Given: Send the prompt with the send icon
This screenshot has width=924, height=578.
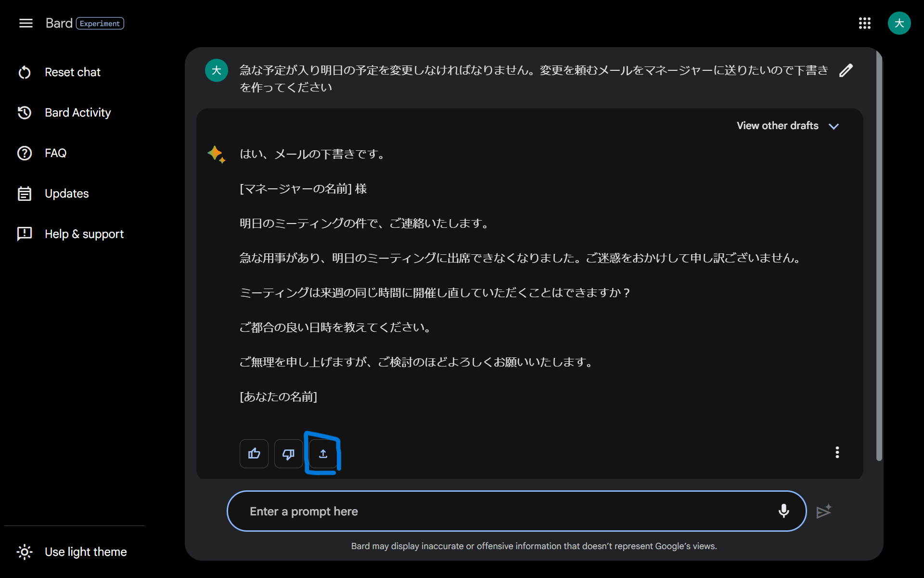Looking at the screenshot, I should [x=824, y=511].
